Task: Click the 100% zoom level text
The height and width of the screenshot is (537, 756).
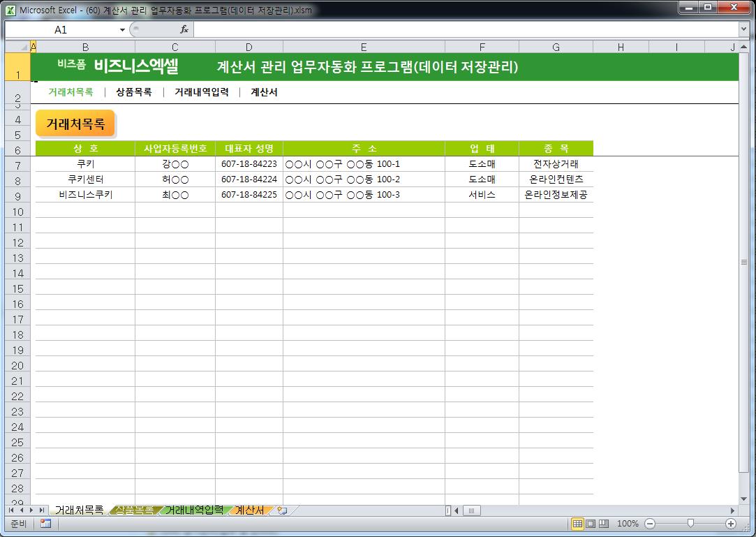Action: pos(628,524)
